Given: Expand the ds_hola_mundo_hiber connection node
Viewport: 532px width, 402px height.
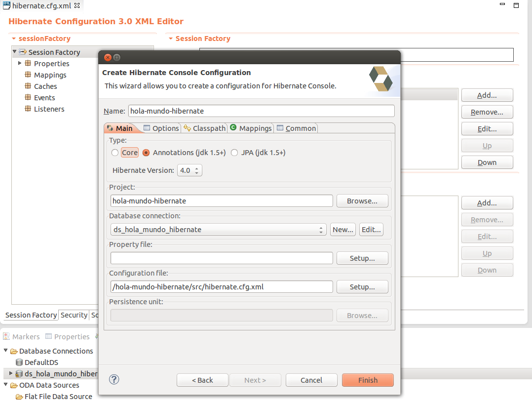Looking at the screenshot, I should tap(11, 373).
